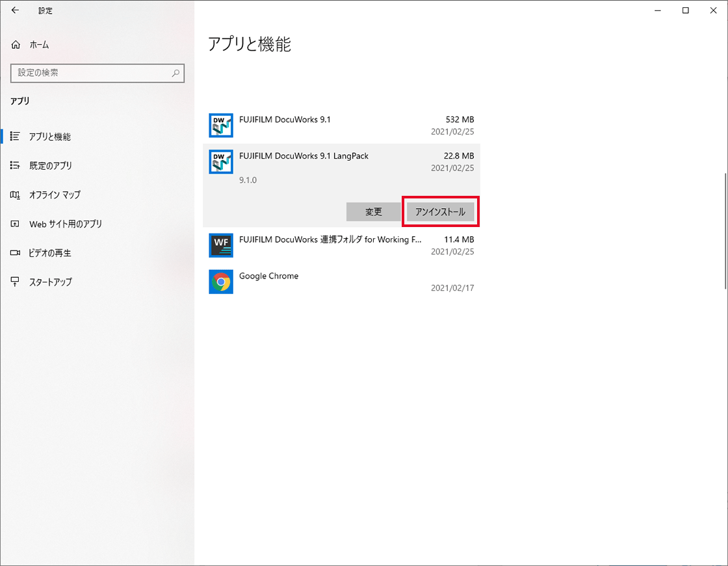
Task: Select the FUJIFILM DocuWorks 9.1 LangPack name
Action: tap(304, 155)
